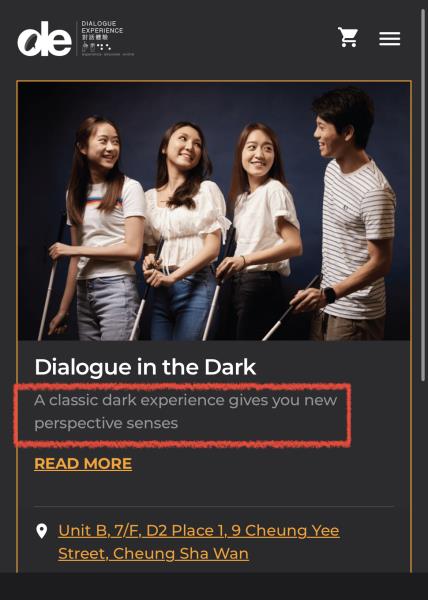Click the location pin icon
The image size is (428, 600).
coord(41,531)
